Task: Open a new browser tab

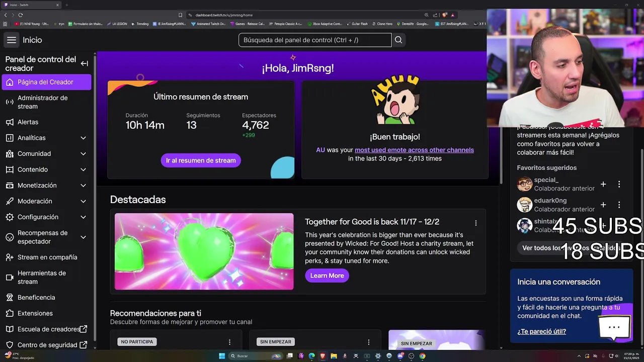Action: pos(66,5)
